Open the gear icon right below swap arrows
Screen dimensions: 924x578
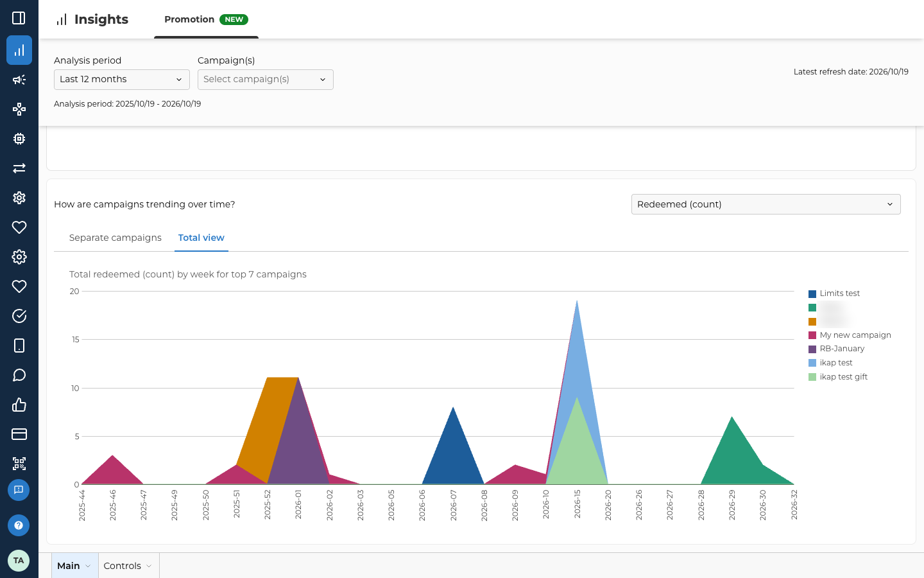click(x=19, y=198)
